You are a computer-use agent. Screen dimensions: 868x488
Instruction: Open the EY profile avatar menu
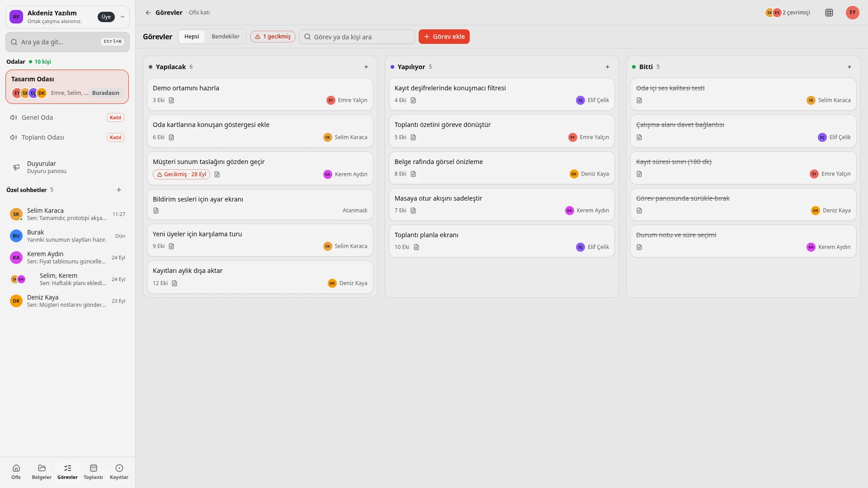click(x=852, y=13)
